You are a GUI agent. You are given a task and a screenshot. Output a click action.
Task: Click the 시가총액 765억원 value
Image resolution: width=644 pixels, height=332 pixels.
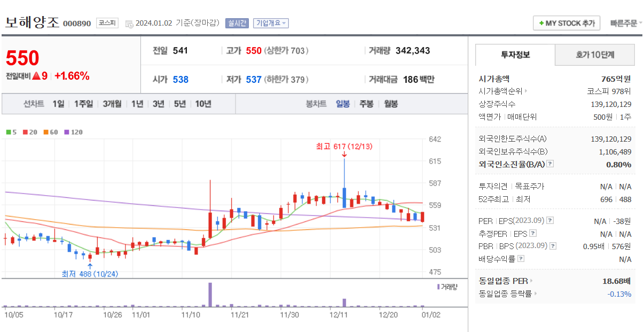(616, 79)
